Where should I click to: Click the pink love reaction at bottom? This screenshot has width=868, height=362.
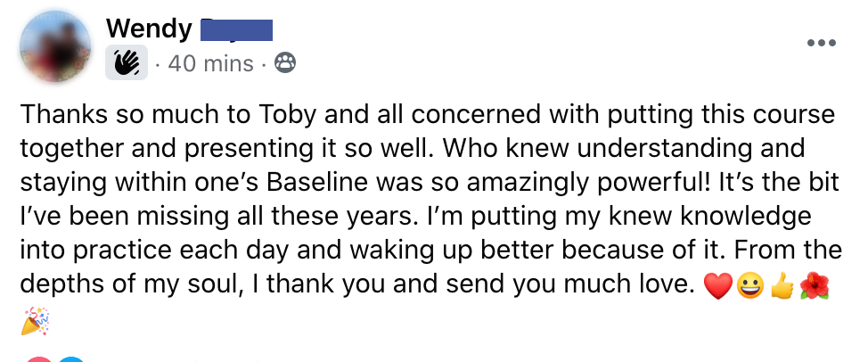[38, 358]
